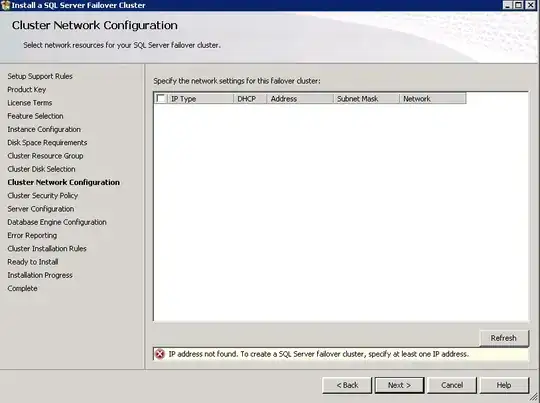The width and height of the screenshot is (540, 403).
Task: Select Product Key step in sidebar
Action: [x=27, y=90]
